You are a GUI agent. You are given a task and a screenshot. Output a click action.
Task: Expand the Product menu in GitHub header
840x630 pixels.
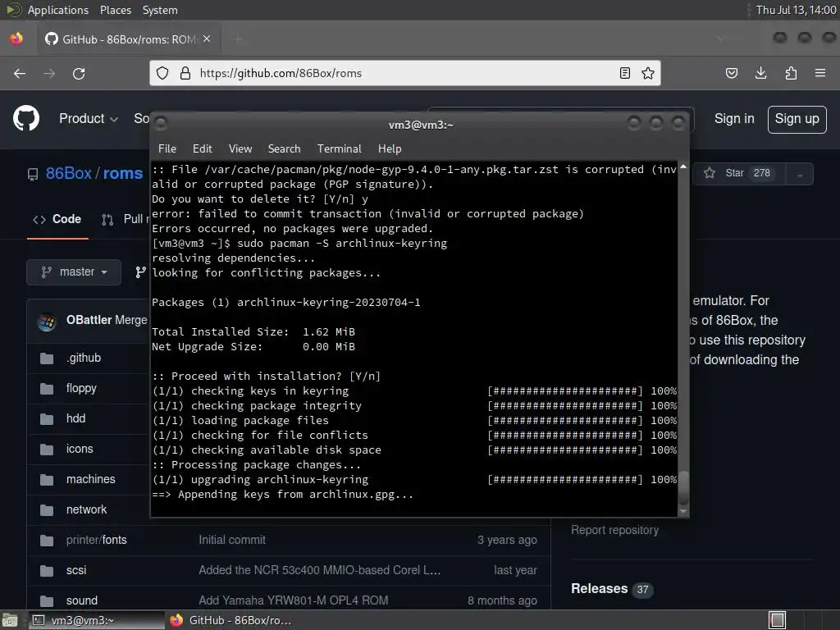coord(89,118)
